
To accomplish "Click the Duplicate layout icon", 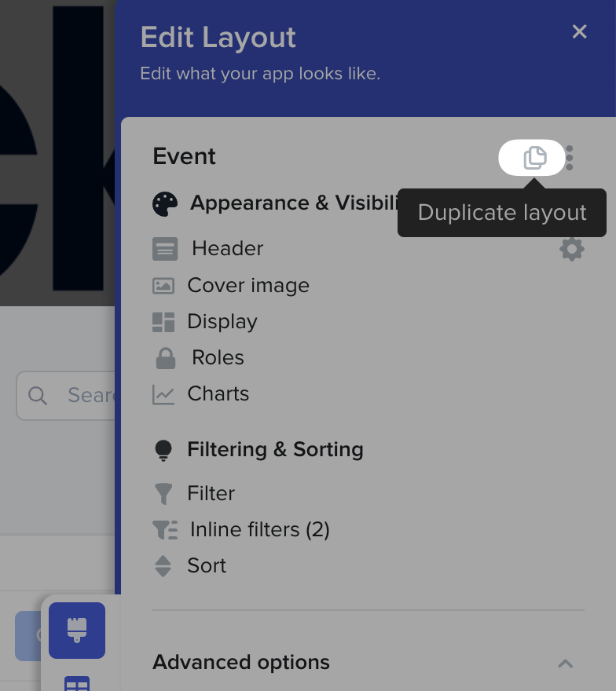I will [x=534, y=158].
